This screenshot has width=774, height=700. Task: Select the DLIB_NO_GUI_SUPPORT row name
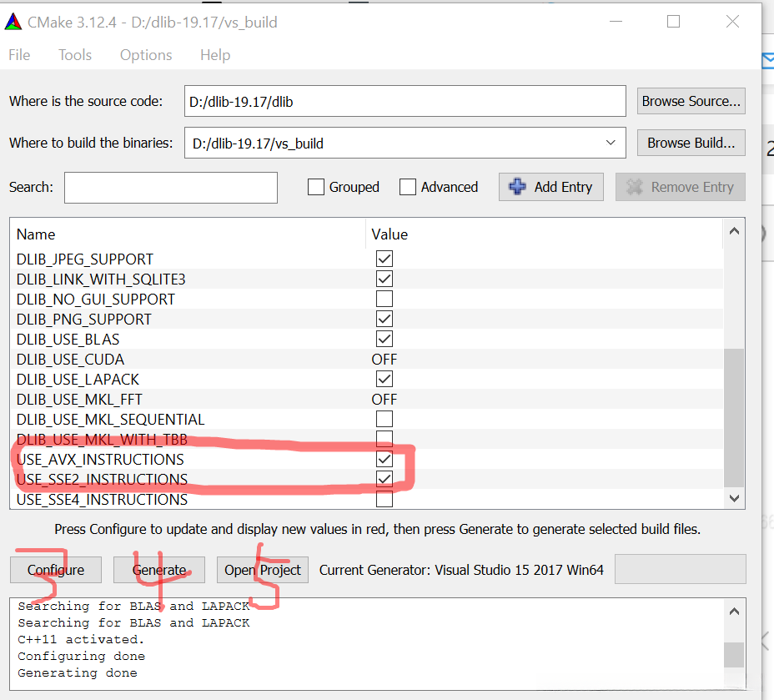pyautogui.click(x=95, y=300)
